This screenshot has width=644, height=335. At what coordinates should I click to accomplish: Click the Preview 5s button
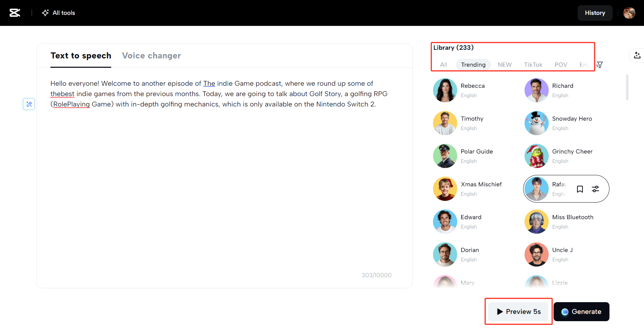coord(518,311)
